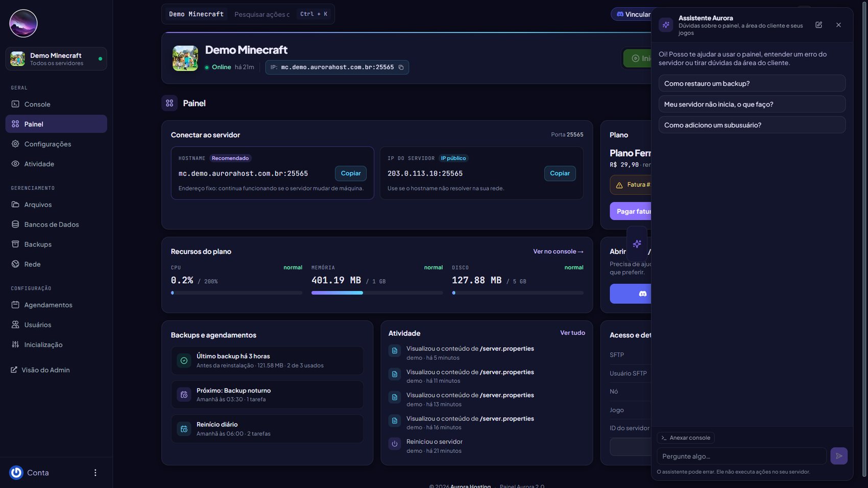Click the copy icon next to the header IP address
Screen dimensions: 868x488
click(401, 67)
